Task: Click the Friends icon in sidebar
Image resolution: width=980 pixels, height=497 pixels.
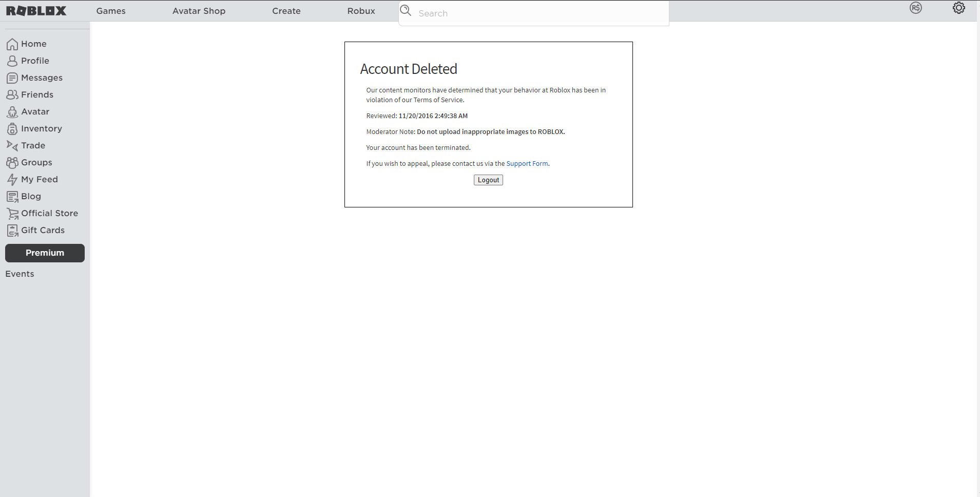Action: click(12, 95)
